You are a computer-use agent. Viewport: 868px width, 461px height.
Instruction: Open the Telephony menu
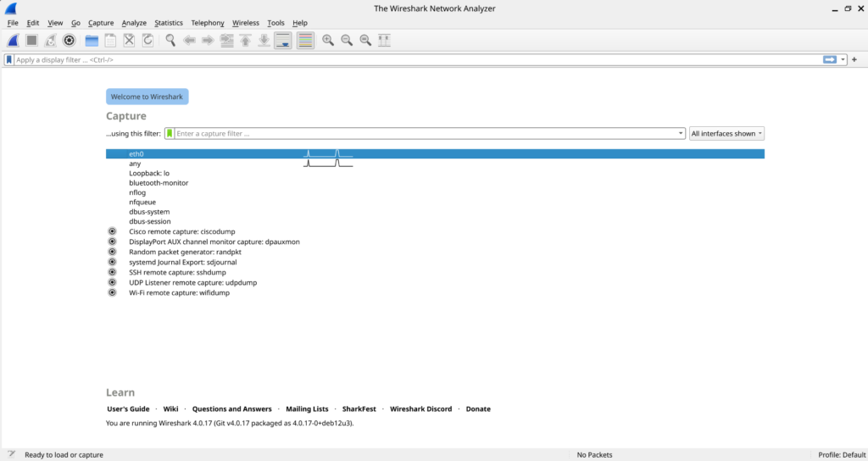pos(208,23)
